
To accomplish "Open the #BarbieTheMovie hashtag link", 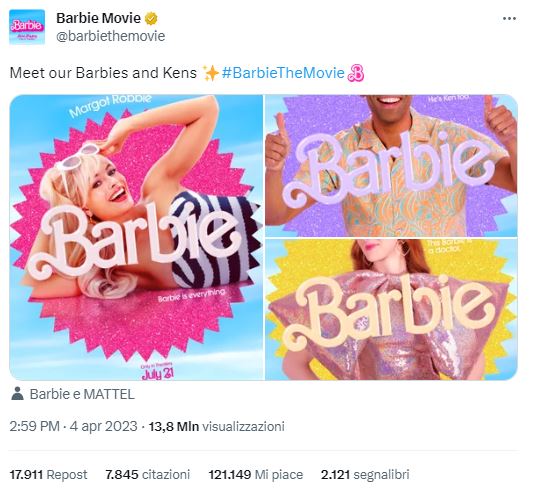I will [x=283, y=73].
